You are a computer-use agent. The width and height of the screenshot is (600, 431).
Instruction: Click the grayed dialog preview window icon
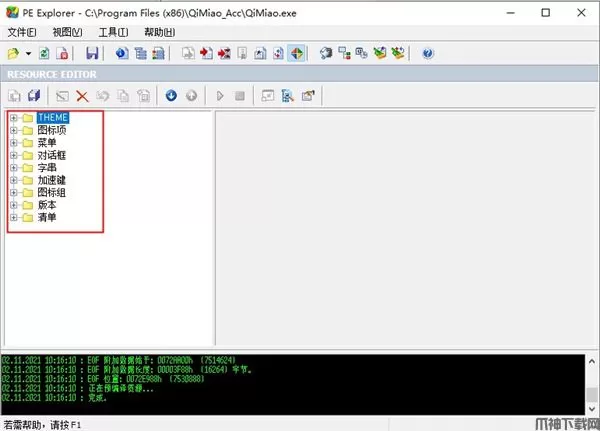pos(267,96)
